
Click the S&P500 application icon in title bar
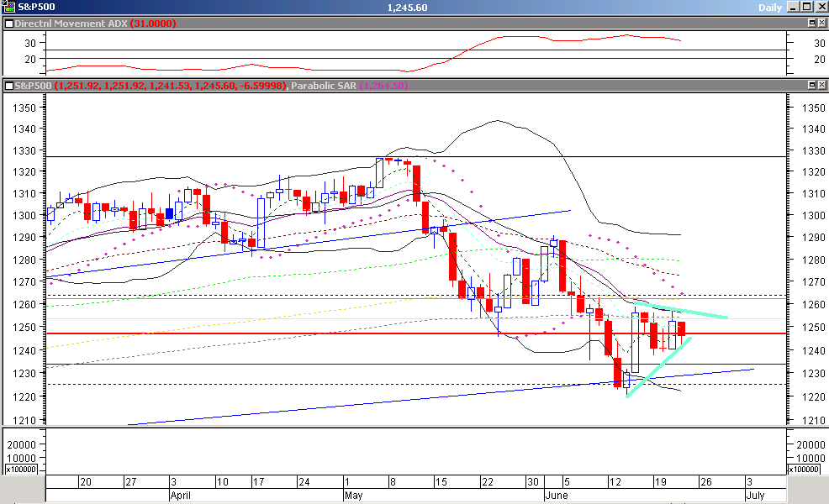pos(10,7)
